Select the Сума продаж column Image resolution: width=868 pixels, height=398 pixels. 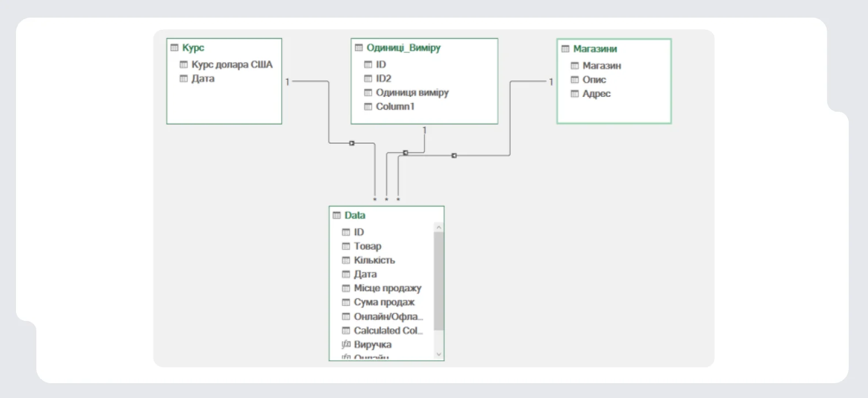point(384,302)
